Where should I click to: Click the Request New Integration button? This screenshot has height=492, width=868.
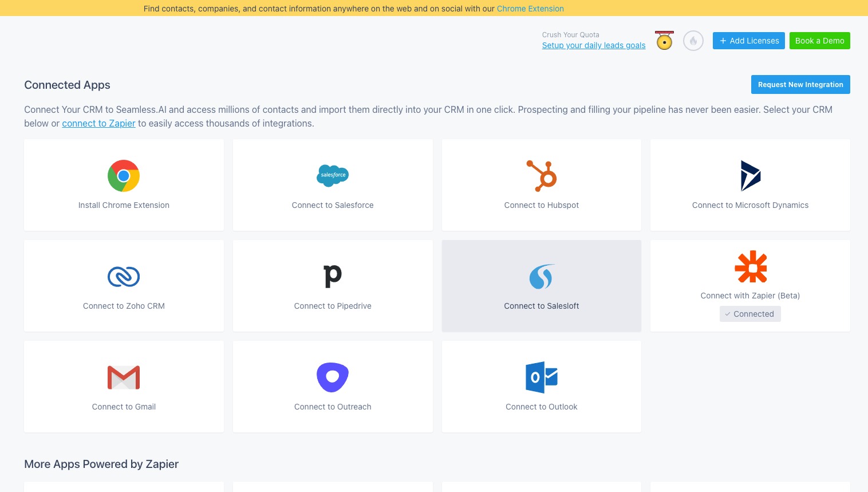(x=800, y=85)
